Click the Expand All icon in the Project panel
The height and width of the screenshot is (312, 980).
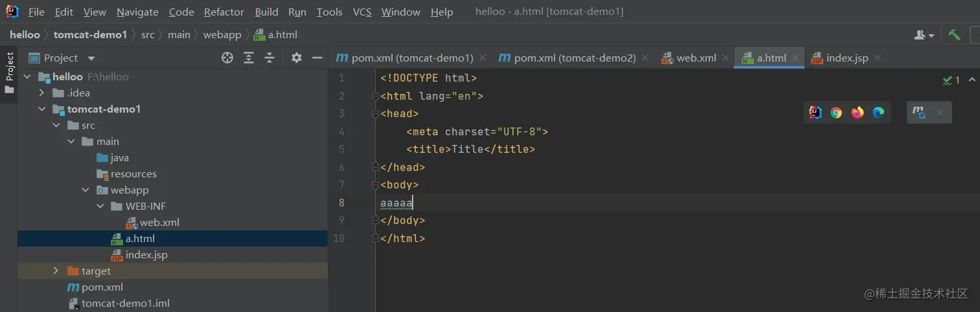click(248, 58)
